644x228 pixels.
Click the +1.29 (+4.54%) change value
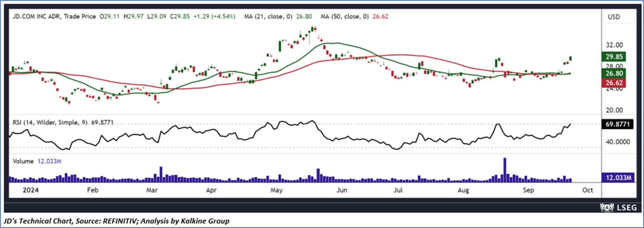[x=214, y=16]
